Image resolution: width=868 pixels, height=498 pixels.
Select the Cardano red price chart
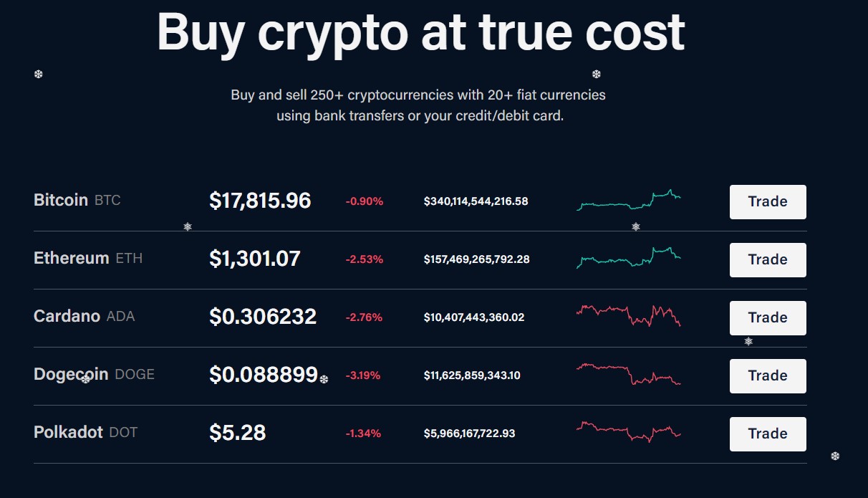629,317
